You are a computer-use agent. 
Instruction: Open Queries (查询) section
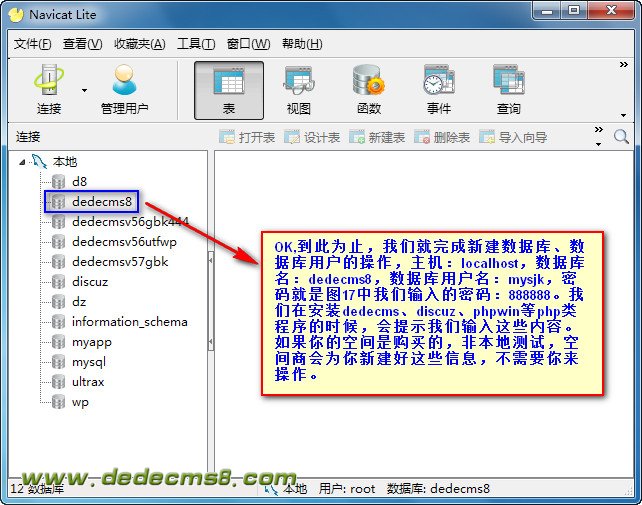coord(509,90)
